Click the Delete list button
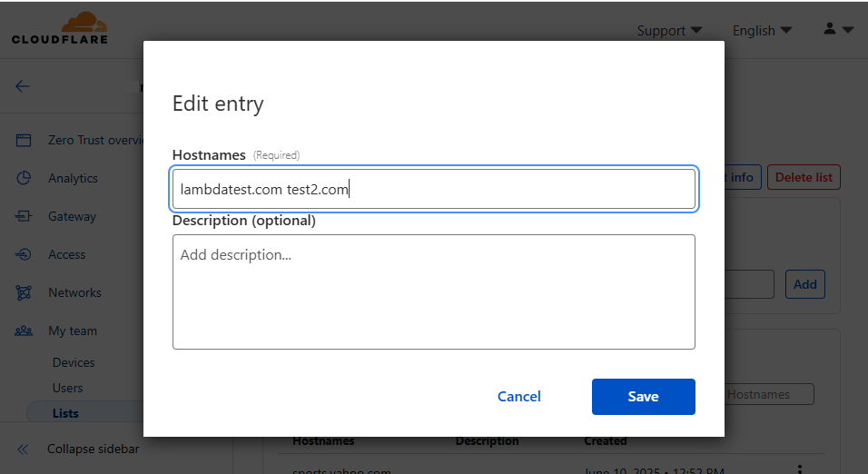 [x=804, y=177]
